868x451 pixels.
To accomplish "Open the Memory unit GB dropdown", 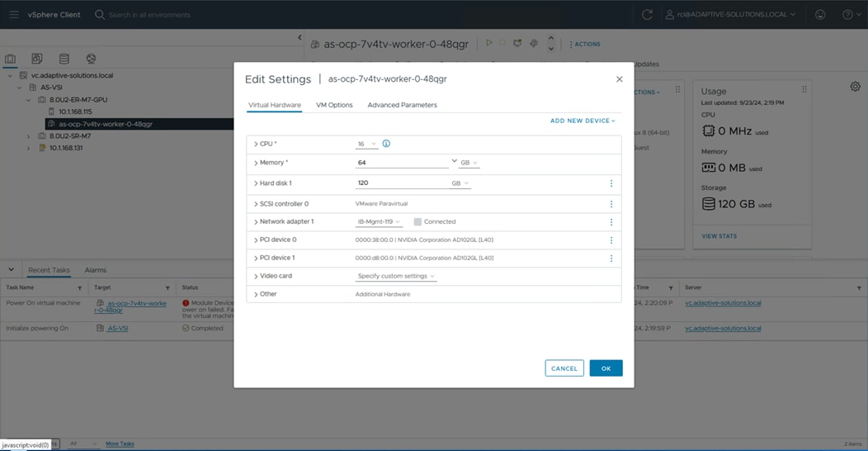I will click(469, 163).
